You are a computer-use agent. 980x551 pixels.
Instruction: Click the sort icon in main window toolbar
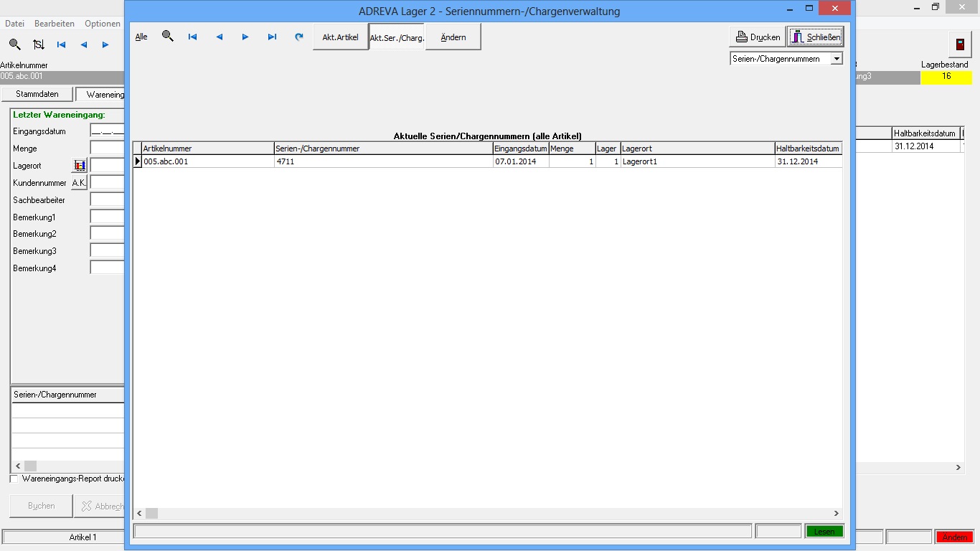(39, 44)
